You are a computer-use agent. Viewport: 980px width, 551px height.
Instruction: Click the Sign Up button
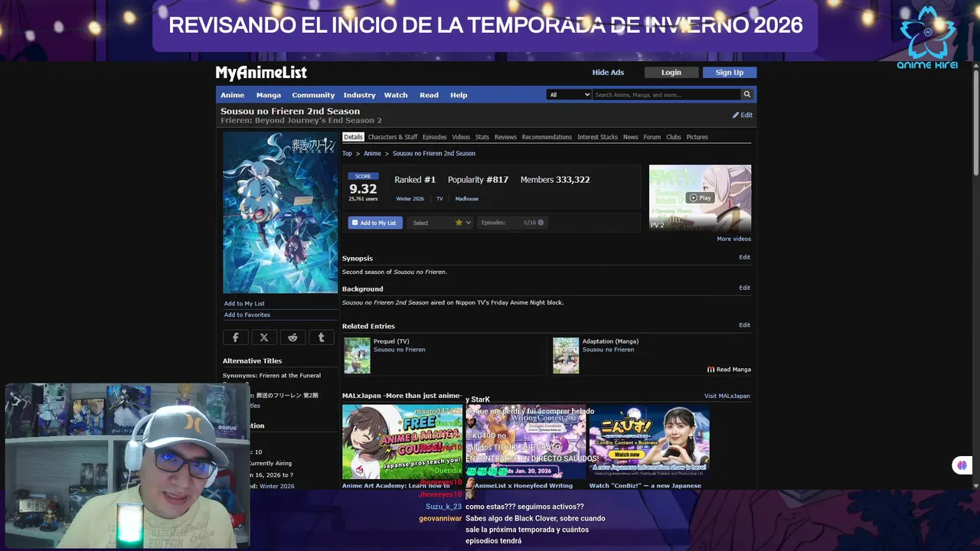(730, 73)
